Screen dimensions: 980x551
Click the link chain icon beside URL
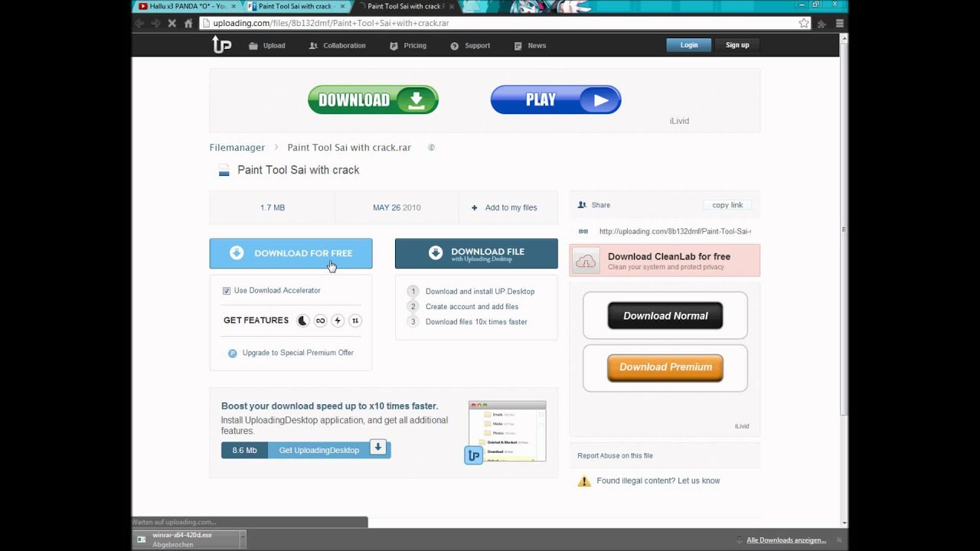click(583, 231)
